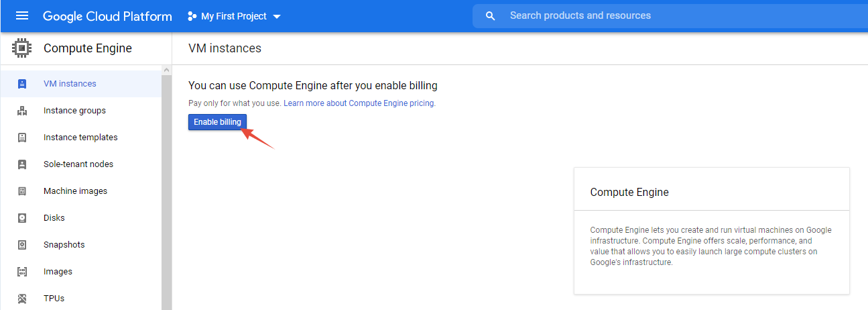Open Instance groups page
The width and height of the screenshot is (868, 310).
80,111
